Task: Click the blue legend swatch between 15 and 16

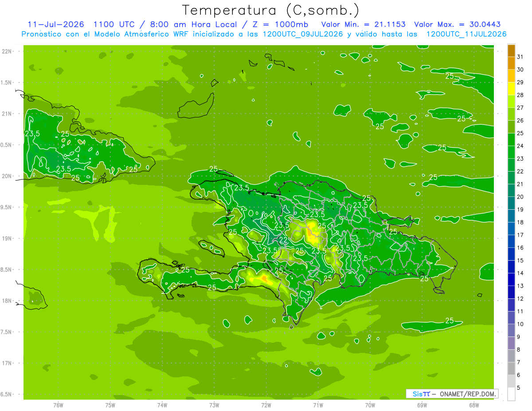Action: point(511,254)
